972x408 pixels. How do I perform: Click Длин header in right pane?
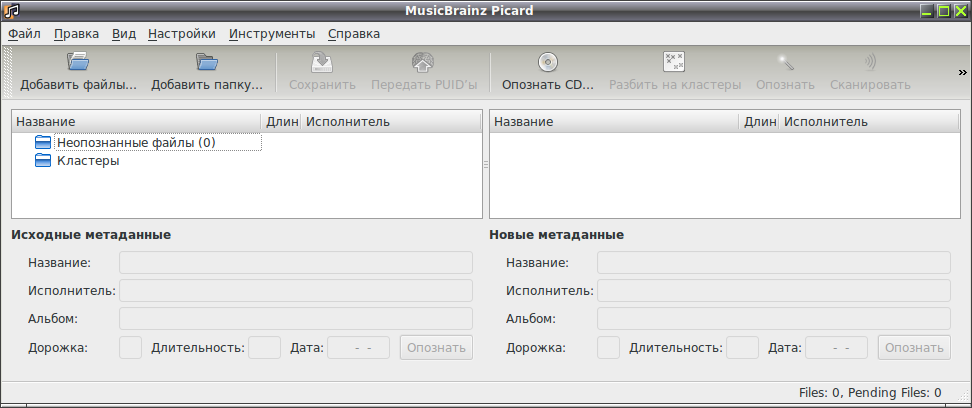point(759,122)
